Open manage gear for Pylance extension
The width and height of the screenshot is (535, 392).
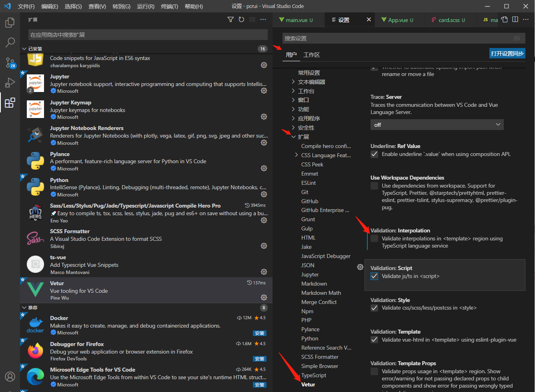point(264,168)
